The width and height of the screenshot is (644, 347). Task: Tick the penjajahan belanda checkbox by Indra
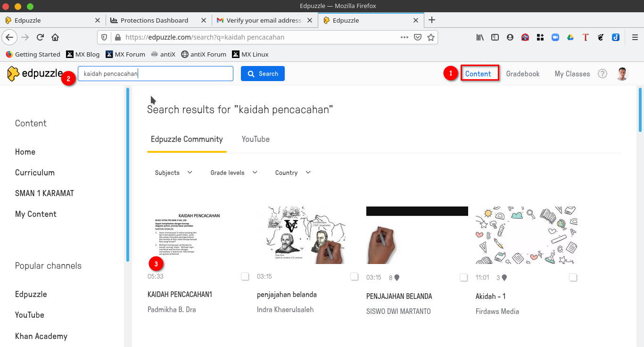click(x=355, y=276)
